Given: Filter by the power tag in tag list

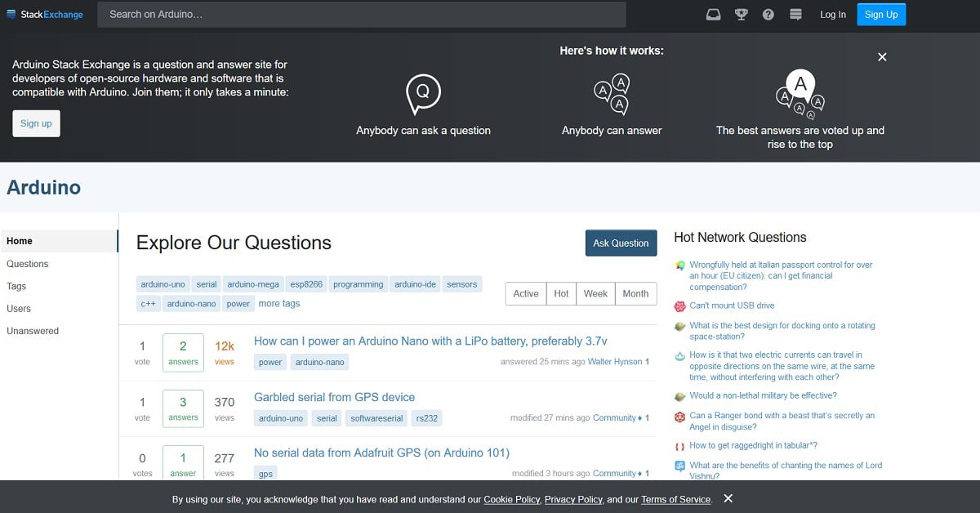Looking at the screenshot, I should [x=238, y=304].
